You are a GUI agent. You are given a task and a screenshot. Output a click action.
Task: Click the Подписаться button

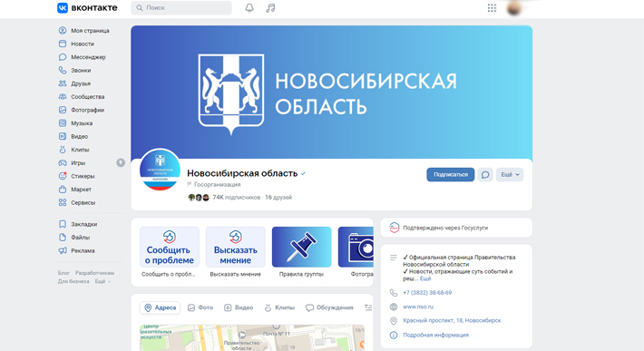point(450,174)
